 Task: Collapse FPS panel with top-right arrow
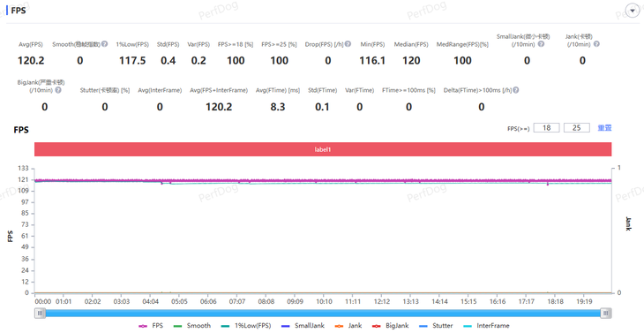coord(632,11)
